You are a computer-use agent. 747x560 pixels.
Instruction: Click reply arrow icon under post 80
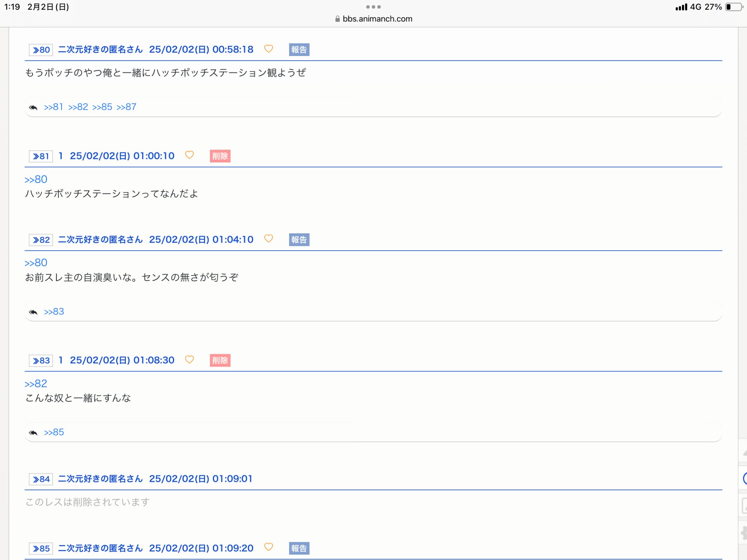coord(33,108)
